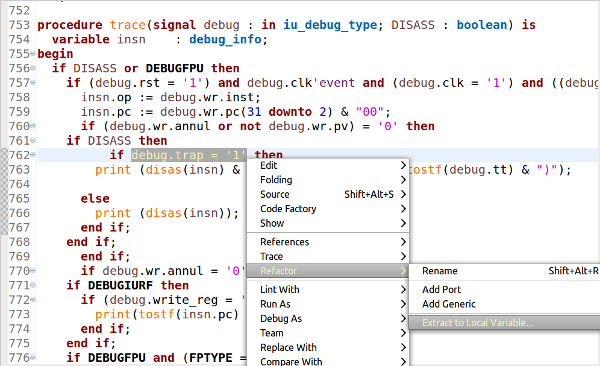The image size is (600, 366).
Task: Click print on line 766
Action: click(x=113, y=213)
